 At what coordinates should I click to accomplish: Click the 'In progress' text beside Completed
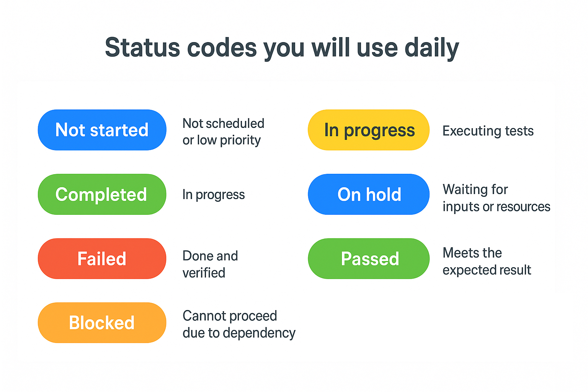coord(214,195)
